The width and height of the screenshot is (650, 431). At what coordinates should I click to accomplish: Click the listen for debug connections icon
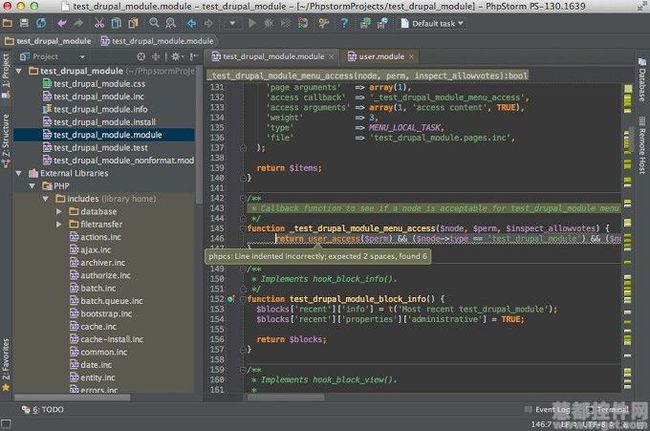click(x=303, y=23)
